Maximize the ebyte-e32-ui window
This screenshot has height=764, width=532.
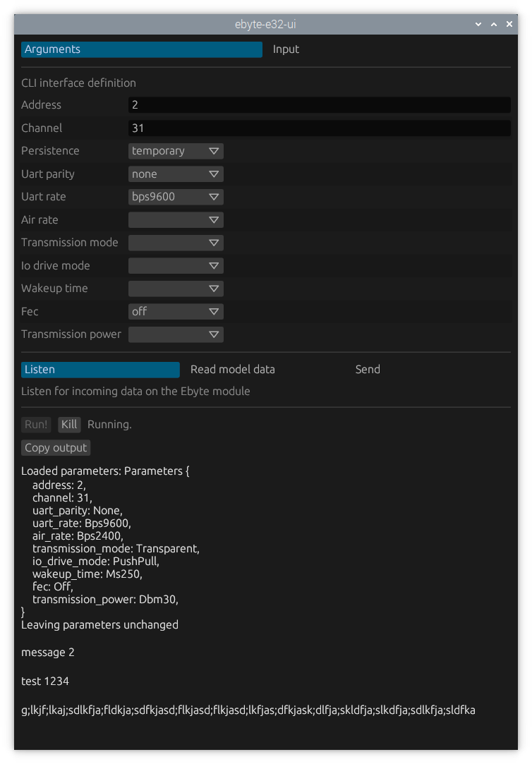[494, 24]
